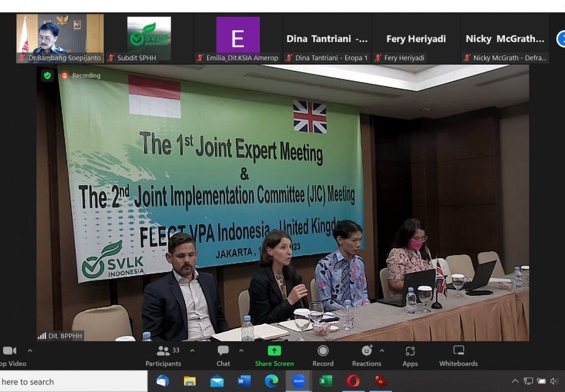Select Dr.Bambang Soepijanto's video thumbnail

coord(60,38)
